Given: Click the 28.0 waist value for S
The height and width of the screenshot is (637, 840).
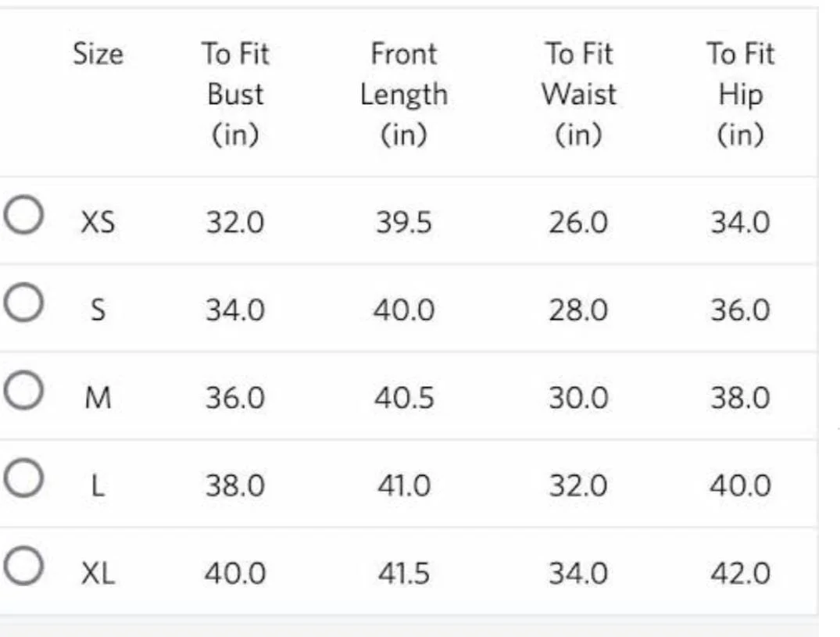Looking at the screenshot, I should (x=578, y=311).
